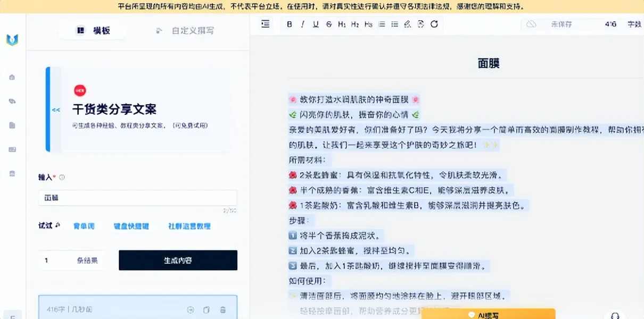The width and height of the screenshot is (644, 319).
Task: Click the orange AI续写 button
Action: pyautogui.click(x=488, y=314)
